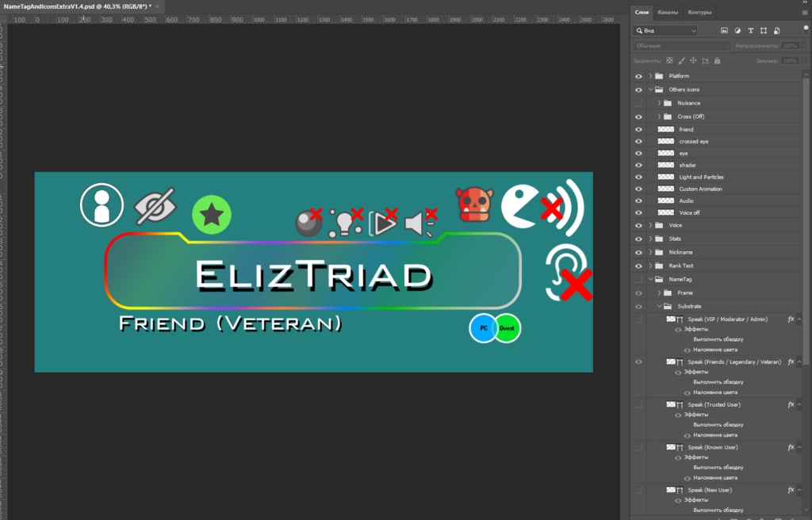Lock all with the padlock icon
Viewport: 812px width, 520px height.
tap(717, 60)
